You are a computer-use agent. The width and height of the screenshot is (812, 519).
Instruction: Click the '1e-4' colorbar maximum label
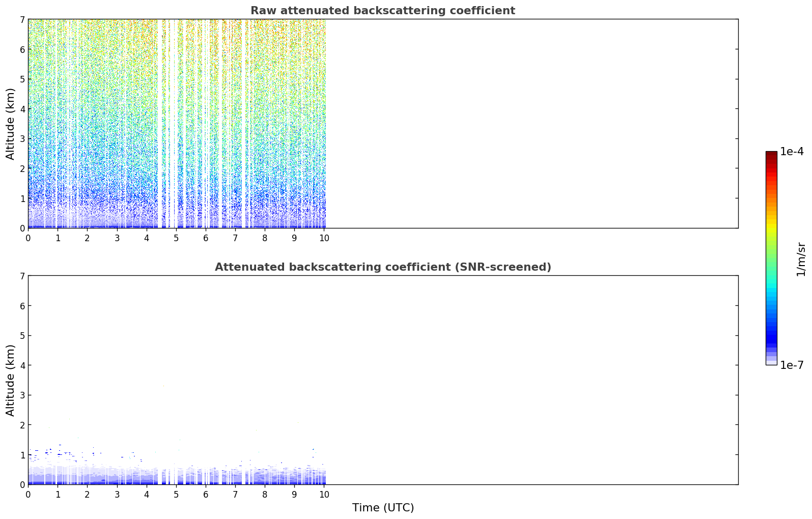(x=792, y=152)
